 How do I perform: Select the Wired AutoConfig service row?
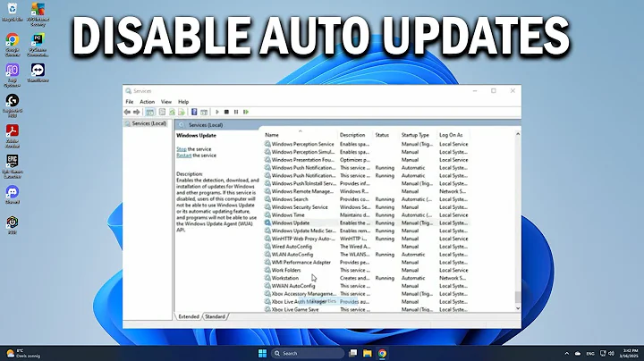(x=367, y=247)
